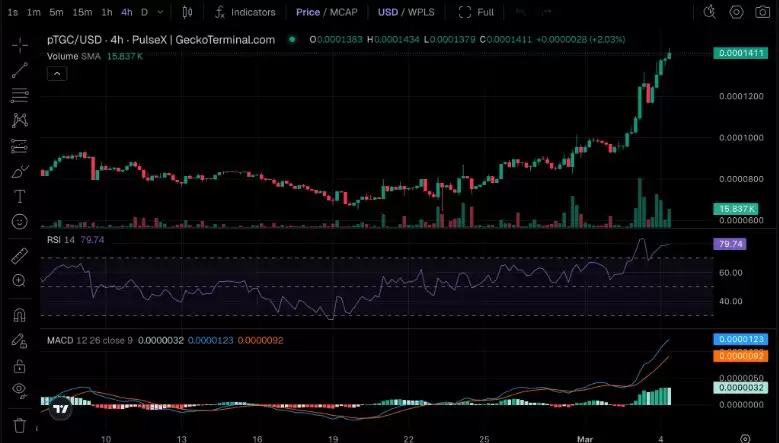
Task: Select the Text annotation tool
Action: (19, 196)
